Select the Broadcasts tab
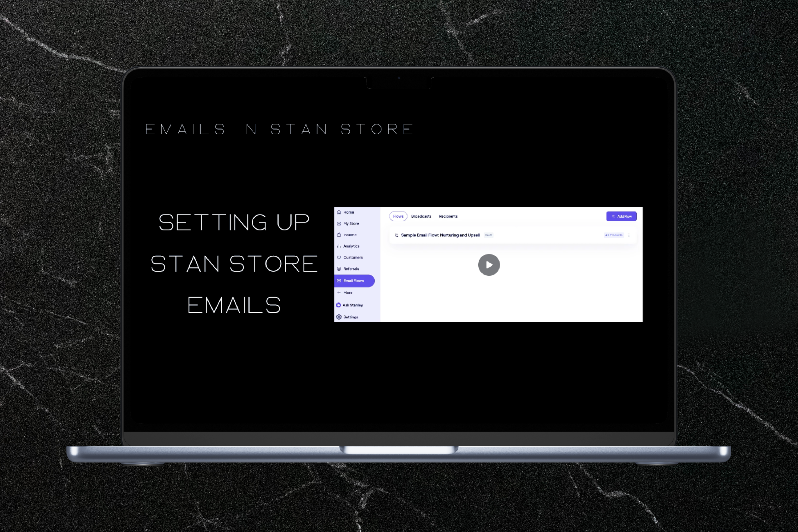798x532 pixels. click(x=422, y=216)
